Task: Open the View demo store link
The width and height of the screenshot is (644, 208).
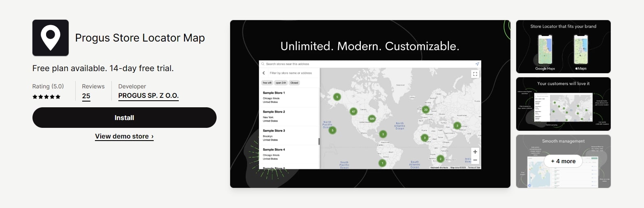Action: [124, 136]
